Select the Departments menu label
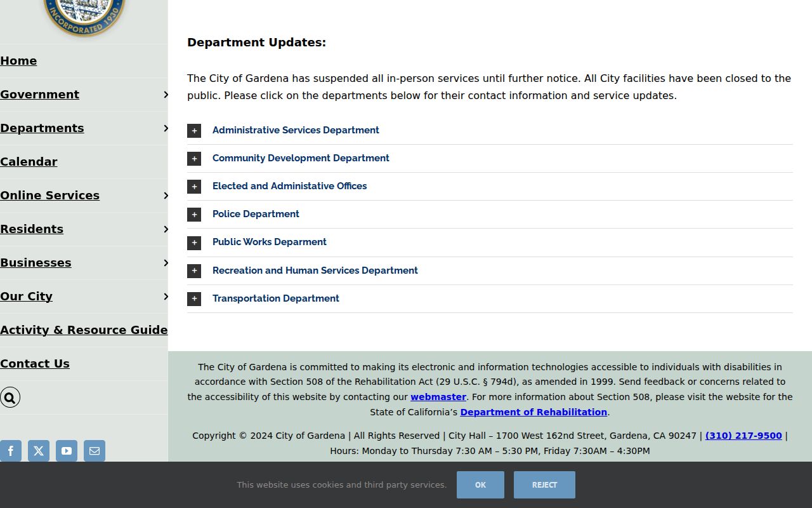Image resolution: width=812 pixels, height=508 pixels. tap(42, 128)
